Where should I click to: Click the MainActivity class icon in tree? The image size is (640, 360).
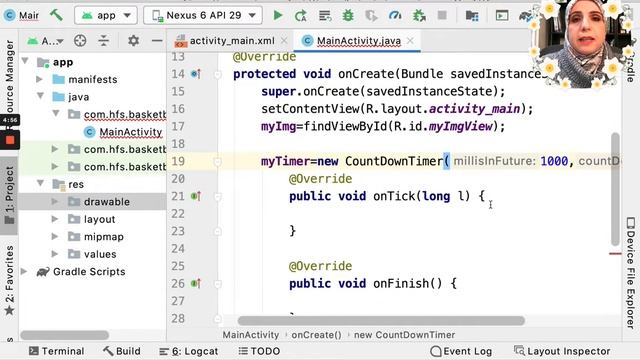click(89, 132)
